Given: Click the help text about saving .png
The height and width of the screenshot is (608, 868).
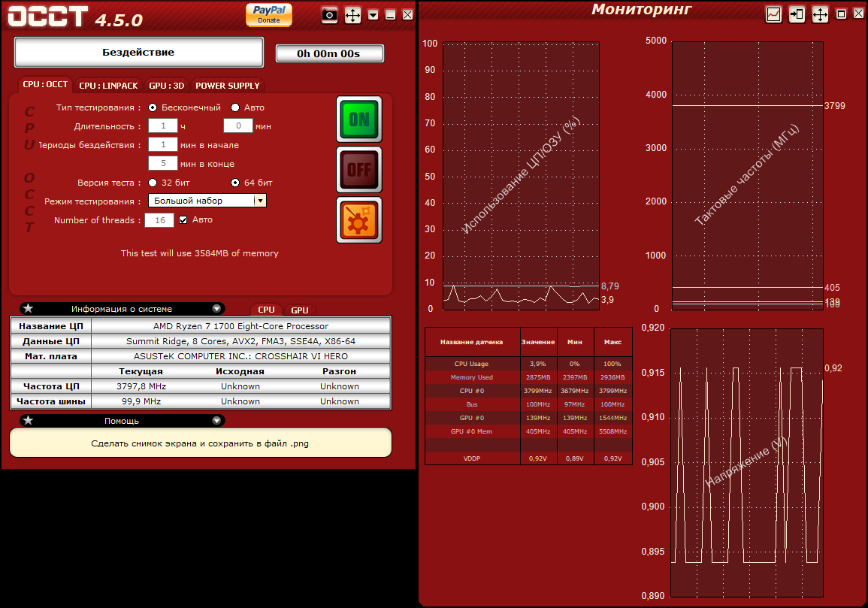Looking at the screenshot, I should pos(200,443).
